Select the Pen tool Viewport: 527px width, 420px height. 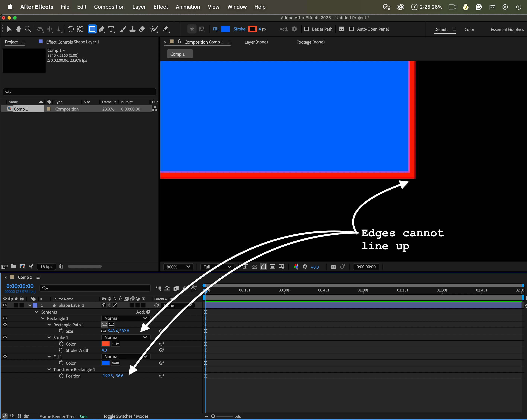click(101, 29)
